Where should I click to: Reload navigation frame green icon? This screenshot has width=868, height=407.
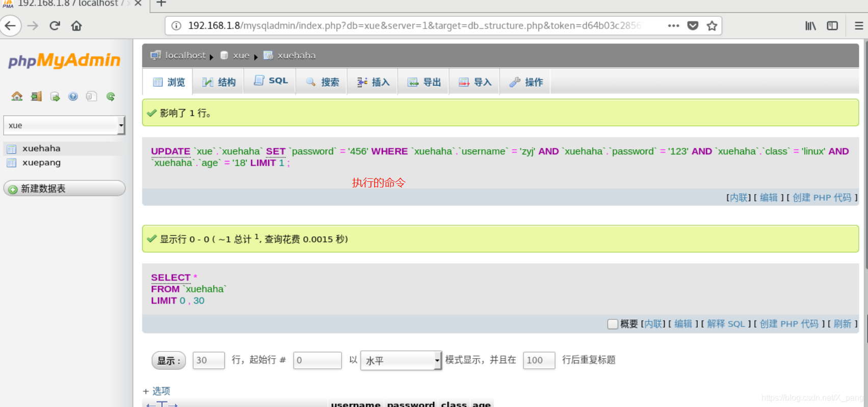point(111,96)
